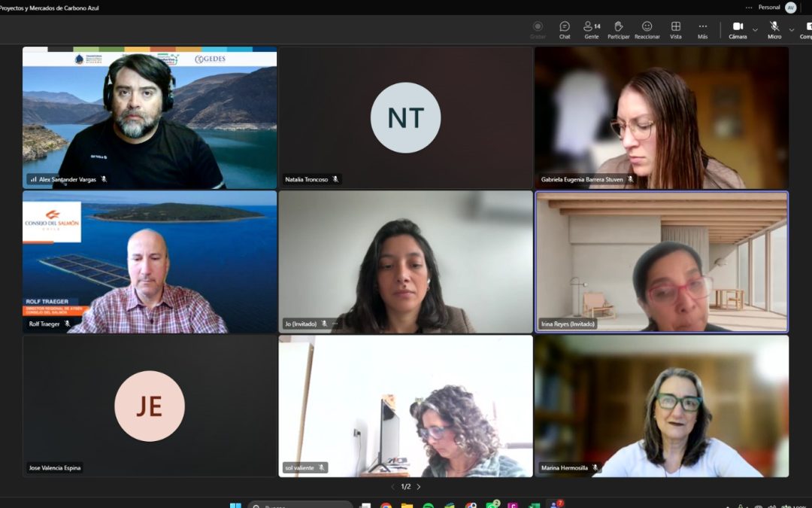Select the JE avatar of Jose Valencia Espina

[x=149, y=406]
